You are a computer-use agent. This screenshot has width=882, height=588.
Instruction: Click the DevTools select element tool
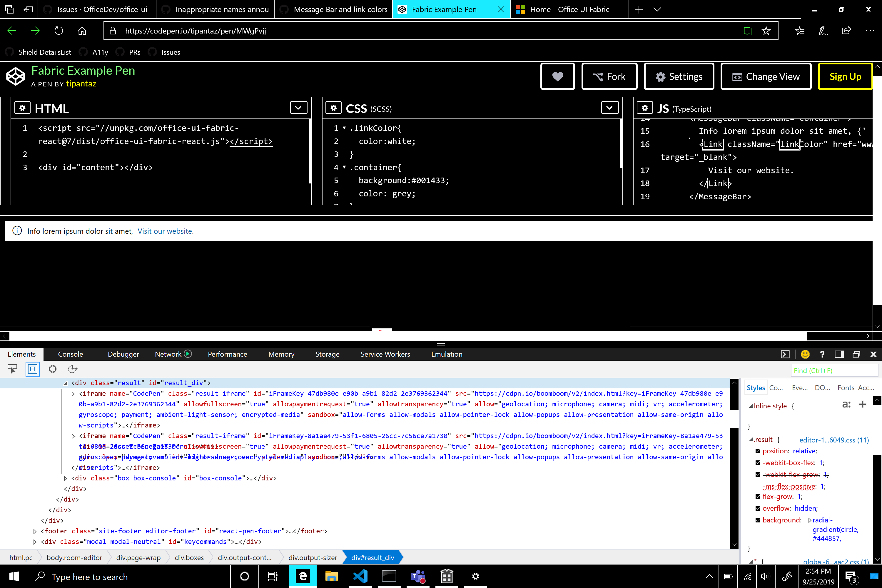pyautogui.click(x=12, y=369)
